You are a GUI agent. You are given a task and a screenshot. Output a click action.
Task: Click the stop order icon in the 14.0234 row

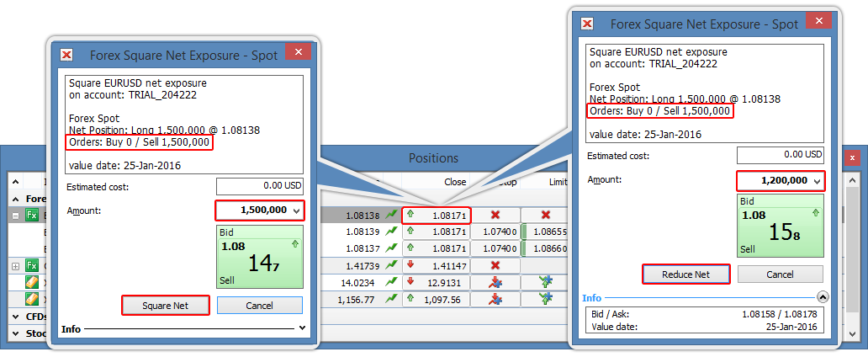(x=495, y=282)
